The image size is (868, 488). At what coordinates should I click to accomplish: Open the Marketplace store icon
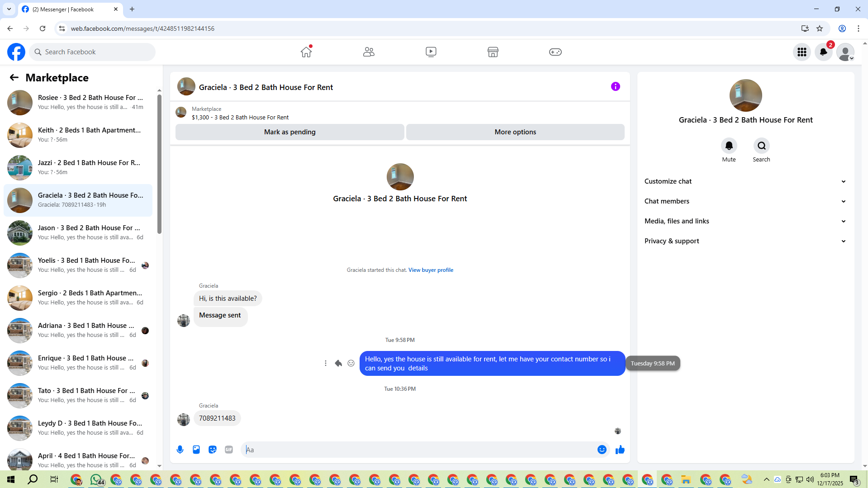[493, 52]
